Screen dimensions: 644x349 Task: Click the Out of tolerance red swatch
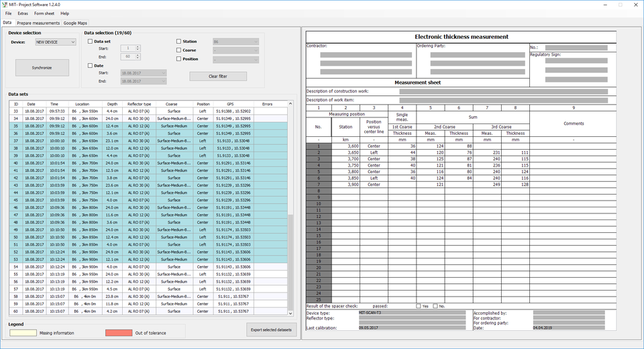coord(119,333)
